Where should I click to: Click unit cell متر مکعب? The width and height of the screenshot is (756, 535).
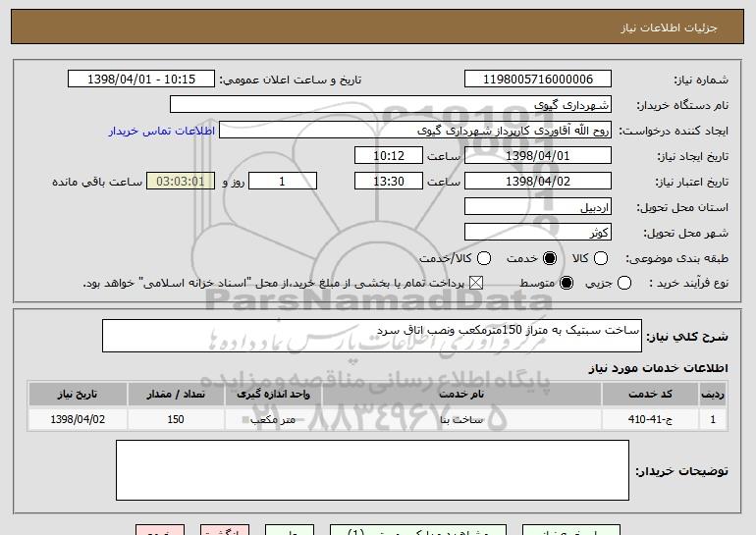[273, 419]
